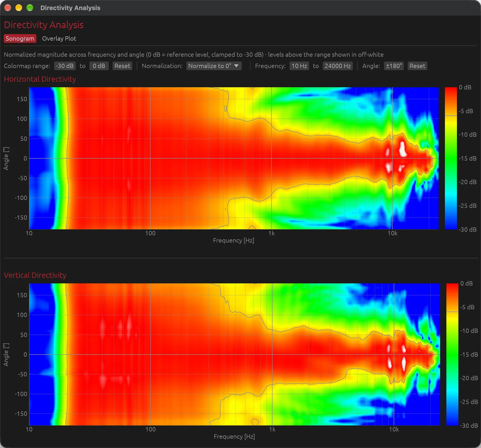Edit the 0 dB colormap maximum field
481x448 pixels.
[x=99, y=66]
